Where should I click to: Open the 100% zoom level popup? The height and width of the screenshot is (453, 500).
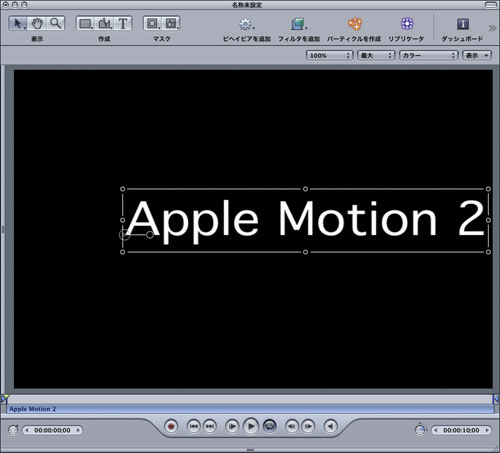pos(329,55)
